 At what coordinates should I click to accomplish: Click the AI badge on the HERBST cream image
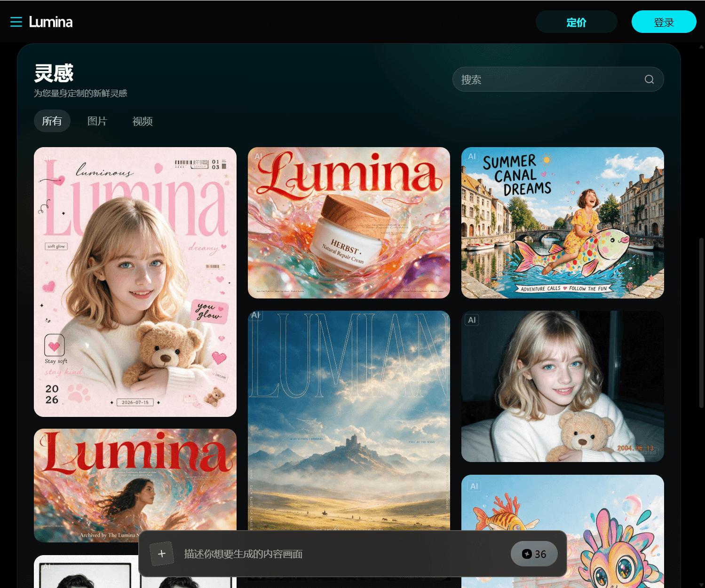click(259, 157)
